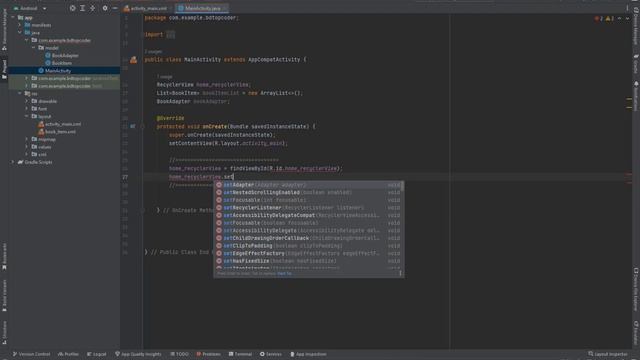Expand the drawable folder
640x360 pixels.
click(27, 101)
